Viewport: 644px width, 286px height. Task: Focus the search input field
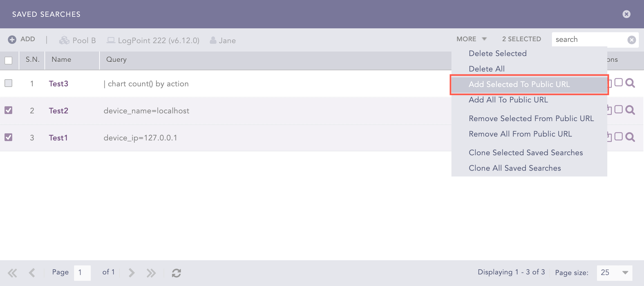[x=589, y=39]
